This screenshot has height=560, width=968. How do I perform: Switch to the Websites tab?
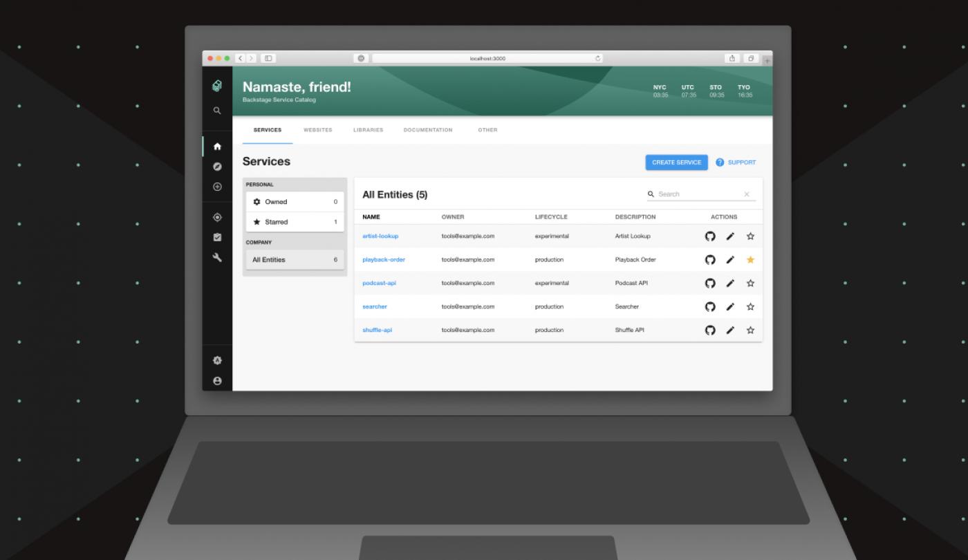[317, 130]
